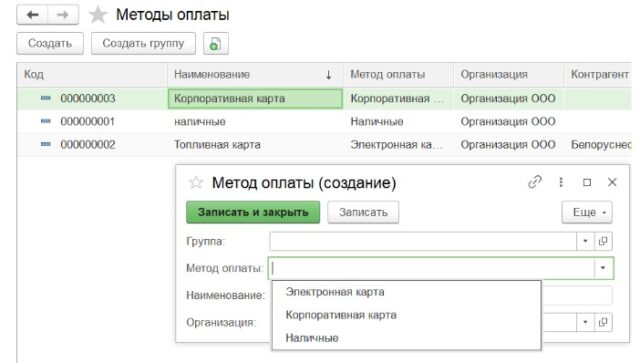Click the Белоруснеф... contractor cell
This screenshot has width=640, height=363.
tap(598, 145)
